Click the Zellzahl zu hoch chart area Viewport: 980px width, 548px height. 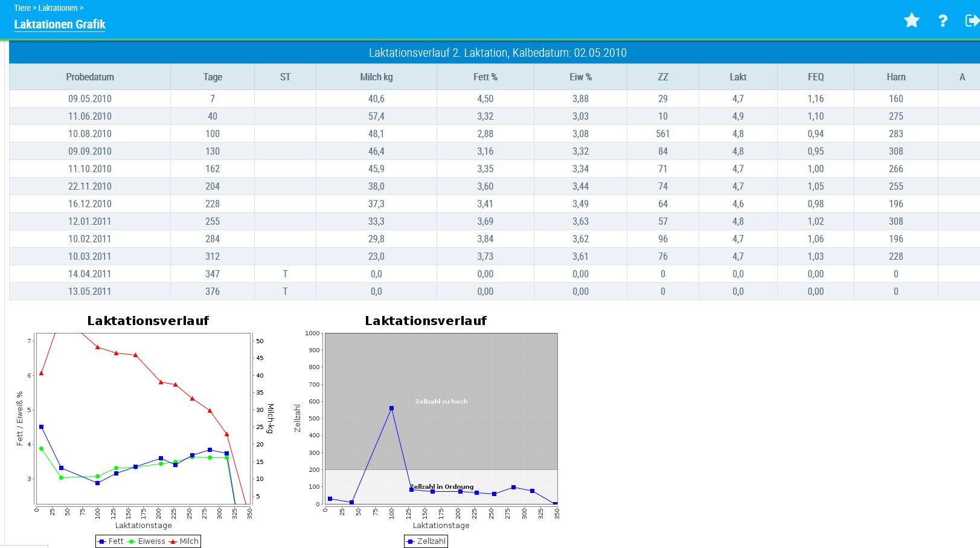[x=441, y=401]
